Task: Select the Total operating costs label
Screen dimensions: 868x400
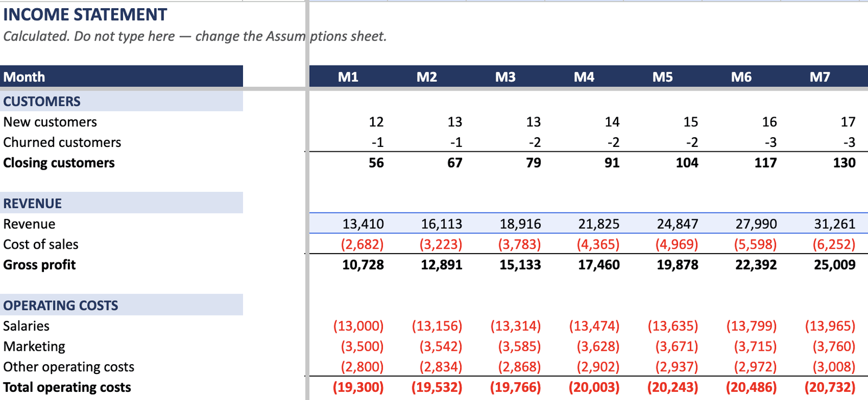Action: click(67, 388)
